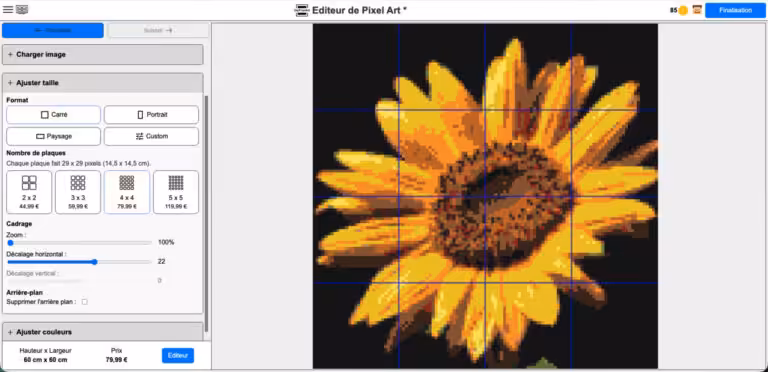Click the Décalage horizontal slider handle
This screenshot has width=768, height=372.
[x=95, y=262]
